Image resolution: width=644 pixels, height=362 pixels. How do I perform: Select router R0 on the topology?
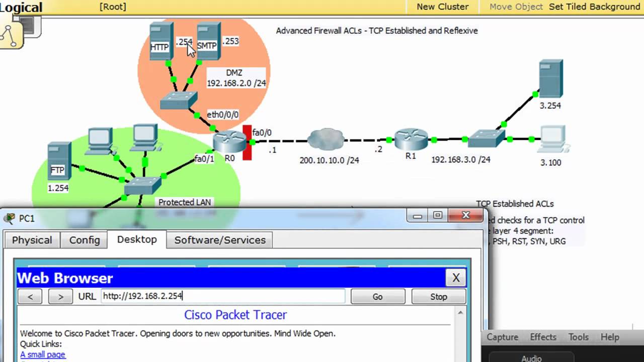coord(229,141)
